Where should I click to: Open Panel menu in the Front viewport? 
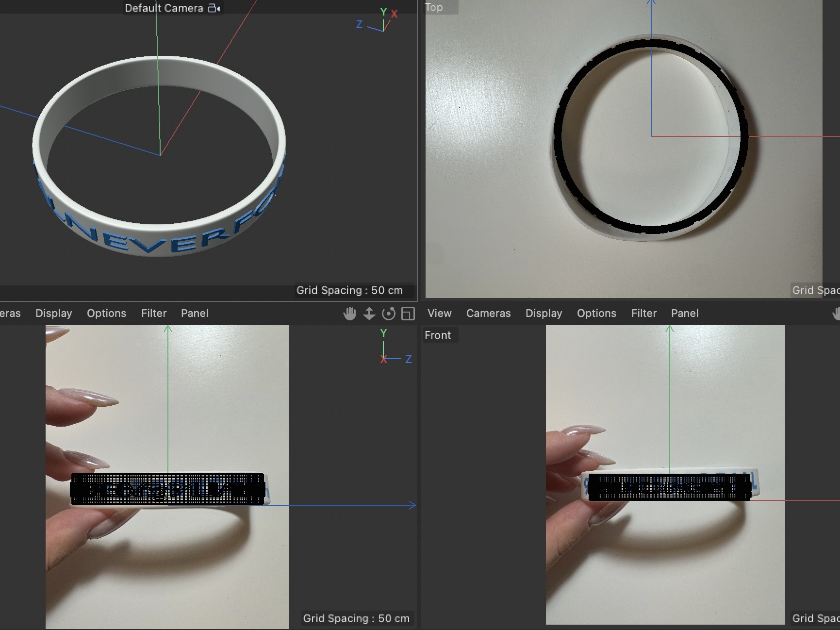(685, 314)
